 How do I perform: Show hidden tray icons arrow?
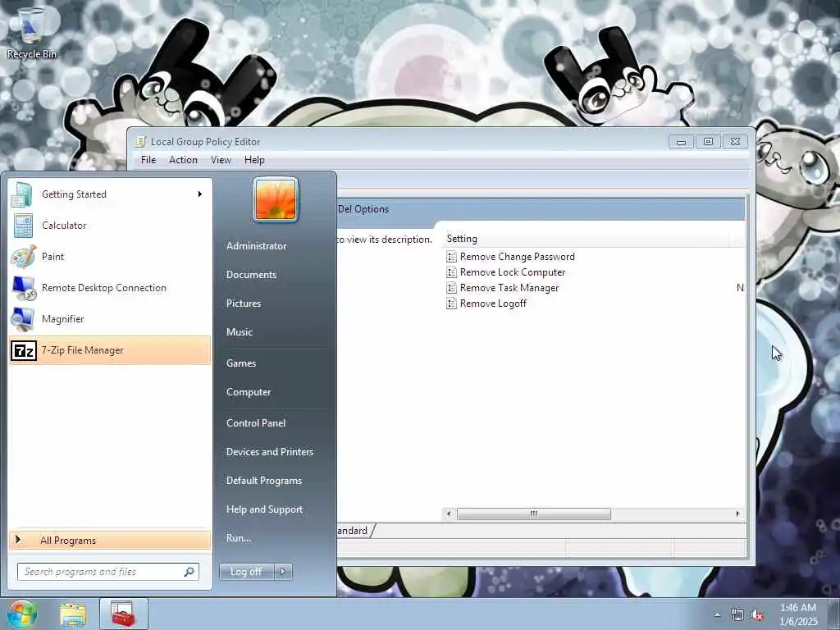tap(717, 615)
